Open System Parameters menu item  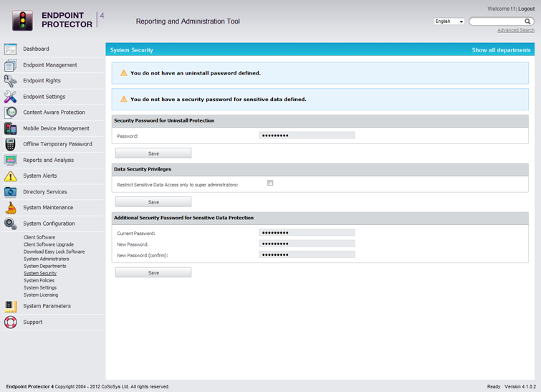coord(47,306)
